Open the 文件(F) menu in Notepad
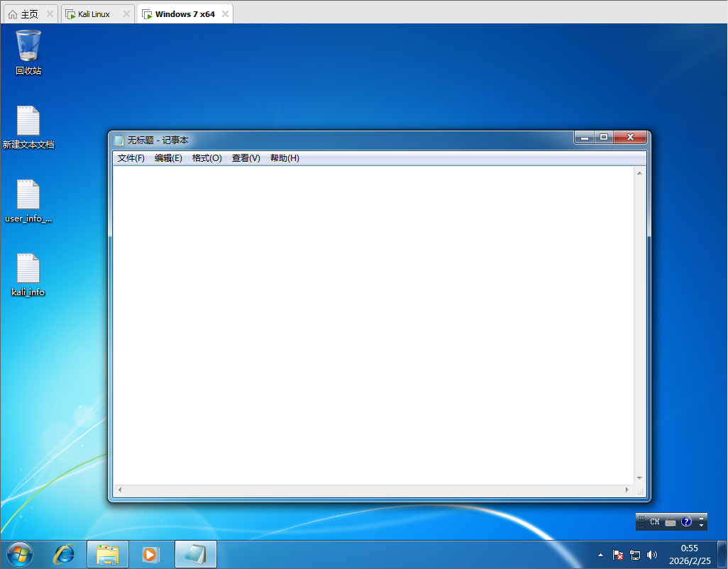Viewport: 728px width, 569px height. click(131, 158)
